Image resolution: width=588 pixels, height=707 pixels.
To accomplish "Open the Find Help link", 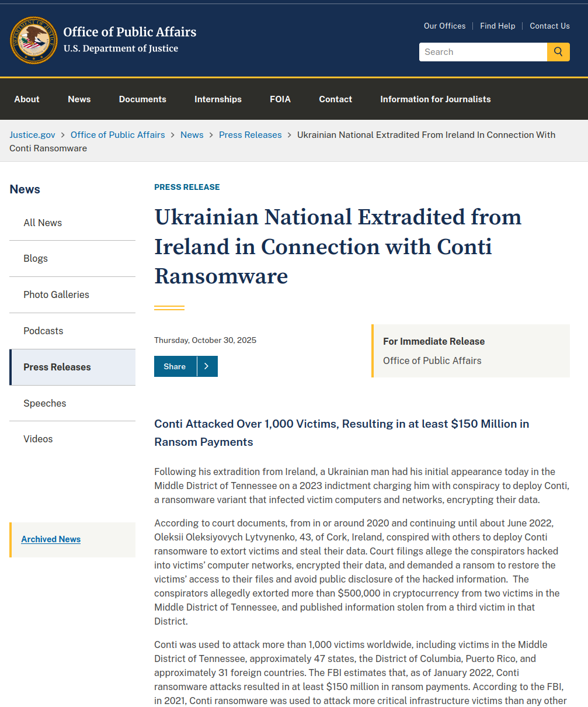I will pyautogui.click(x=497, y=26).
